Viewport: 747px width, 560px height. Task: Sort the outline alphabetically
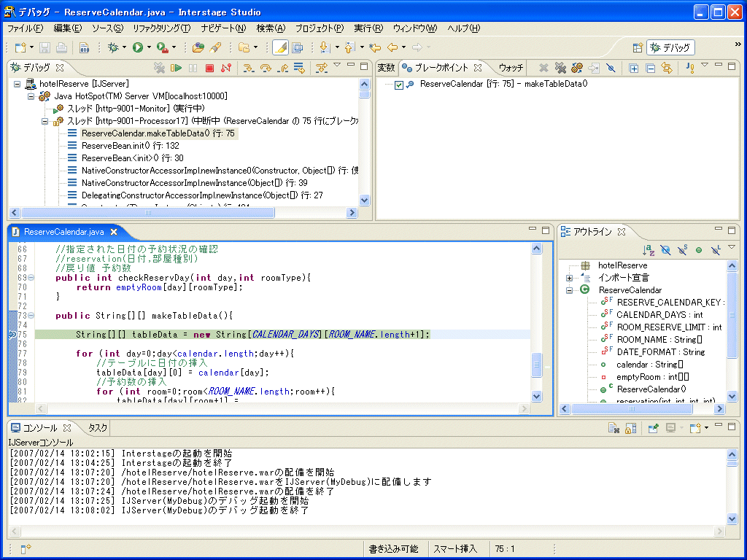point(648,250)
